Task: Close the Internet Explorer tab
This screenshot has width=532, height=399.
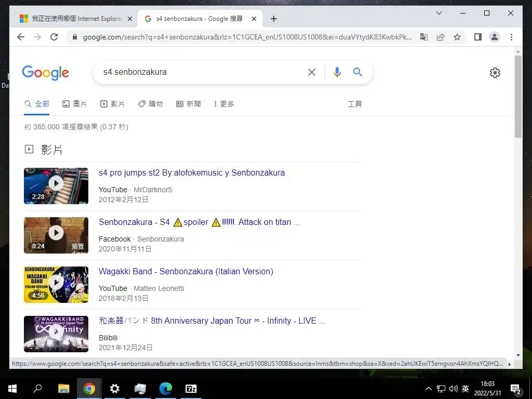Action: [129, 19]
